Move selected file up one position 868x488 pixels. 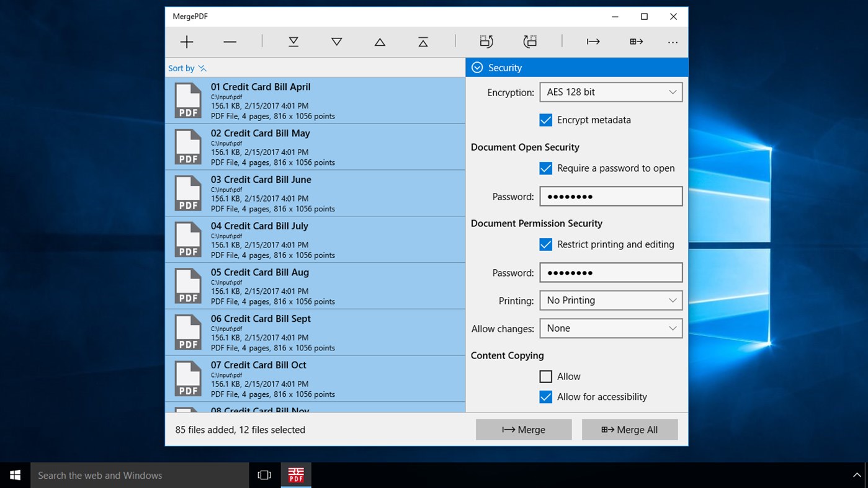tap(379, 42)
